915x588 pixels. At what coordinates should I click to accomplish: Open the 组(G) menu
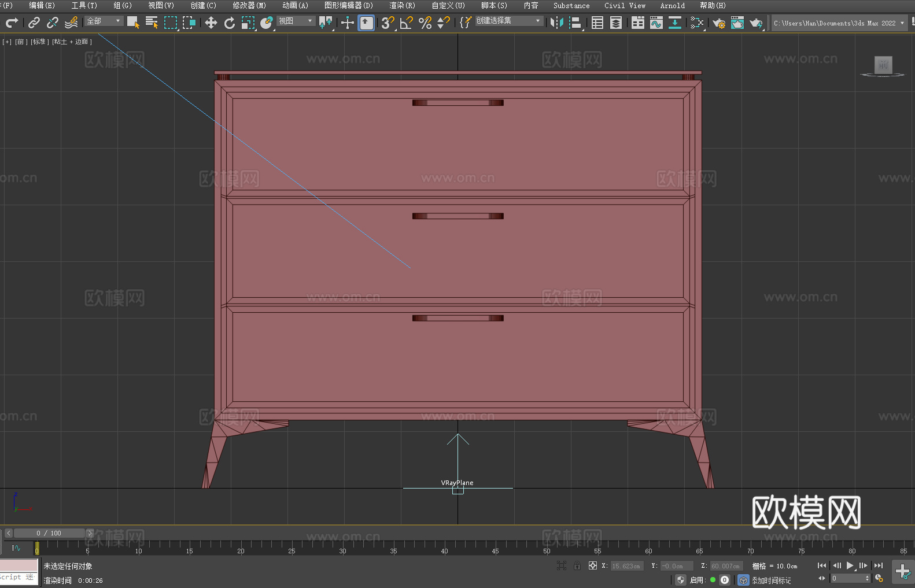123,5
